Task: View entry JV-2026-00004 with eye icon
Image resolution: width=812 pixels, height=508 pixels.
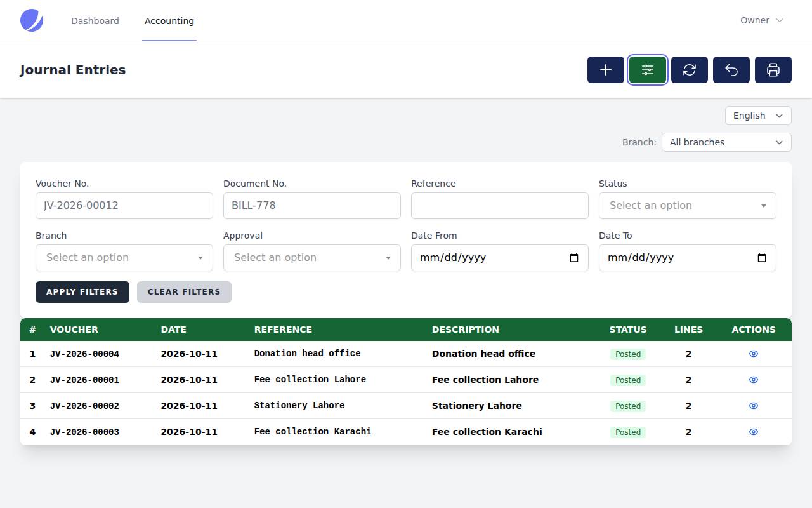Action: click(x=754, y=354)
